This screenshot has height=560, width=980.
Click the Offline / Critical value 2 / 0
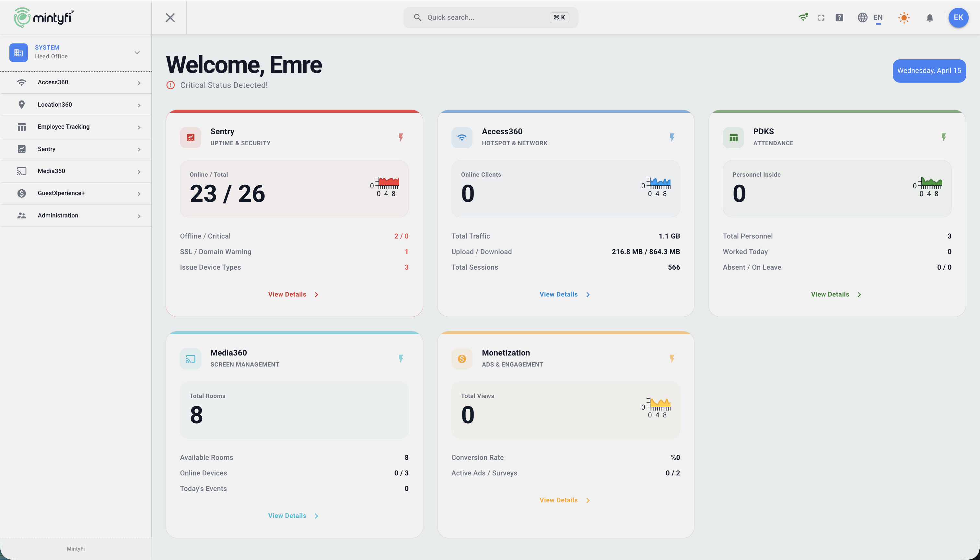pyautogui.click(x=401, y=236)
